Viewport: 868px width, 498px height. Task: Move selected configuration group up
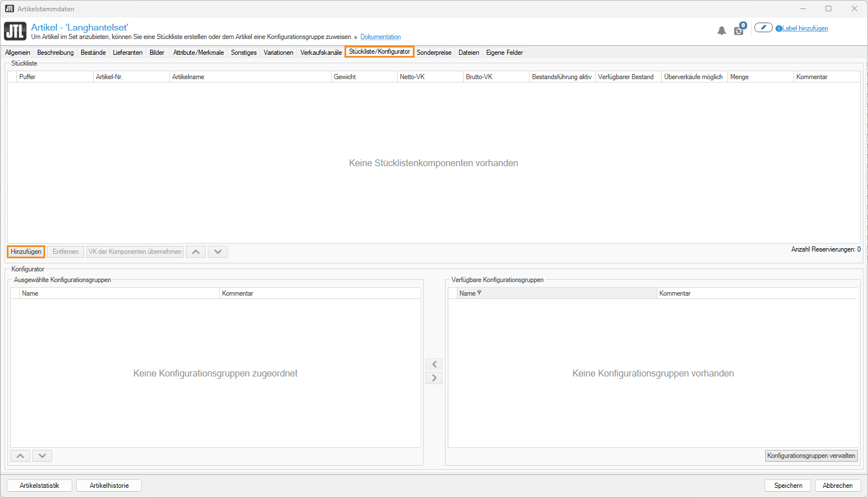coord(20,456)
